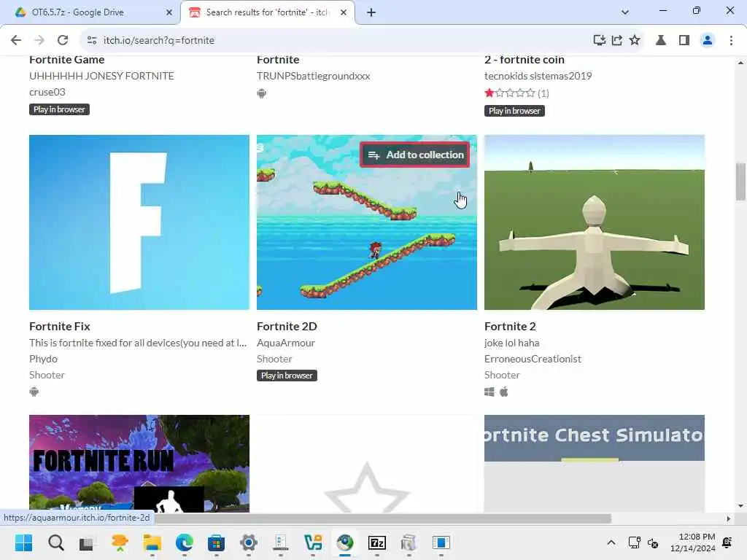Click Android icon under Fortnite Fix
The image size is (747, 560).
(x=34, y=392)
